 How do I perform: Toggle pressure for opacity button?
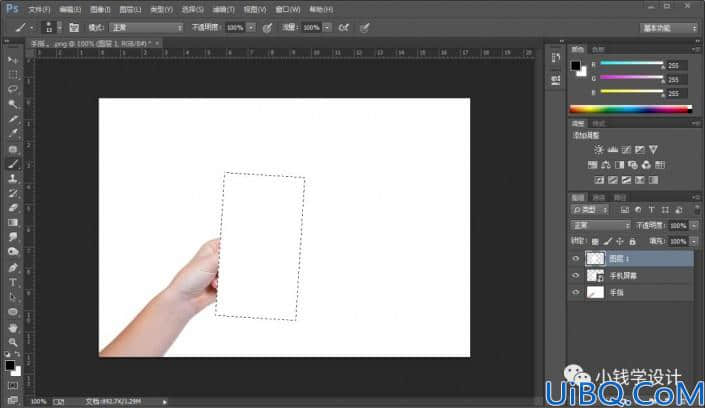pyautogui.click(x=267, y=28)
